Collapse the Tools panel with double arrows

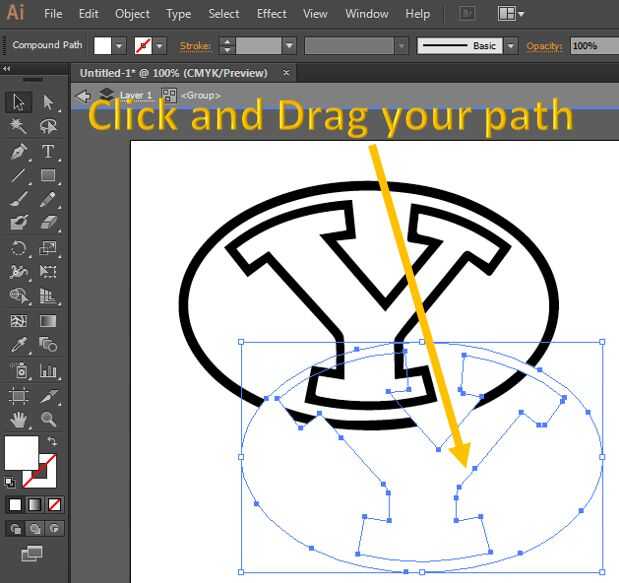[x=7, y=69]
